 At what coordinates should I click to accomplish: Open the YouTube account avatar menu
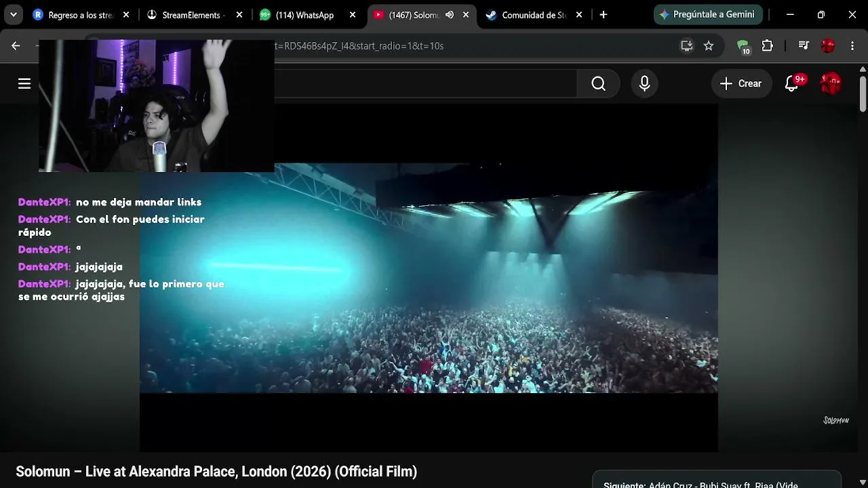(x=831, y=83)
